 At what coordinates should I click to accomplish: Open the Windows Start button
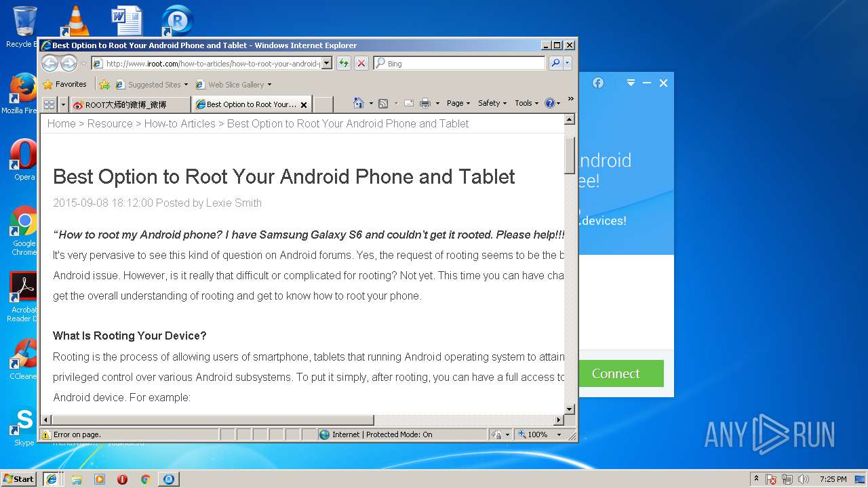19,479
